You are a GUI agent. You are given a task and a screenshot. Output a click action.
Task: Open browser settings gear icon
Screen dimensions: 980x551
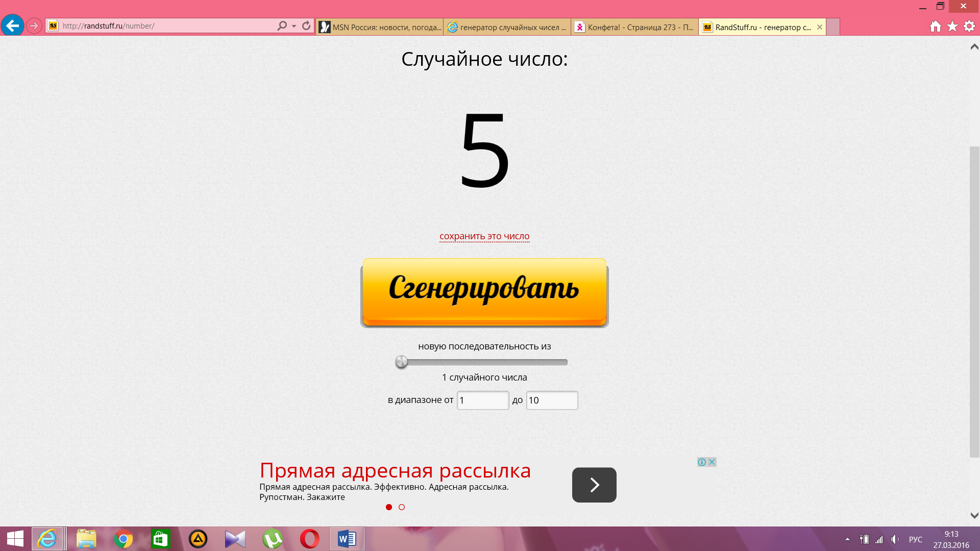(x=969, y=27)
